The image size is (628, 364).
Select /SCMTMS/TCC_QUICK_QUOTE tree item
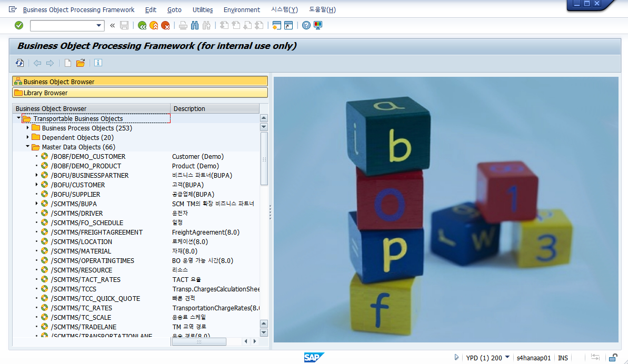pos(95,298)
